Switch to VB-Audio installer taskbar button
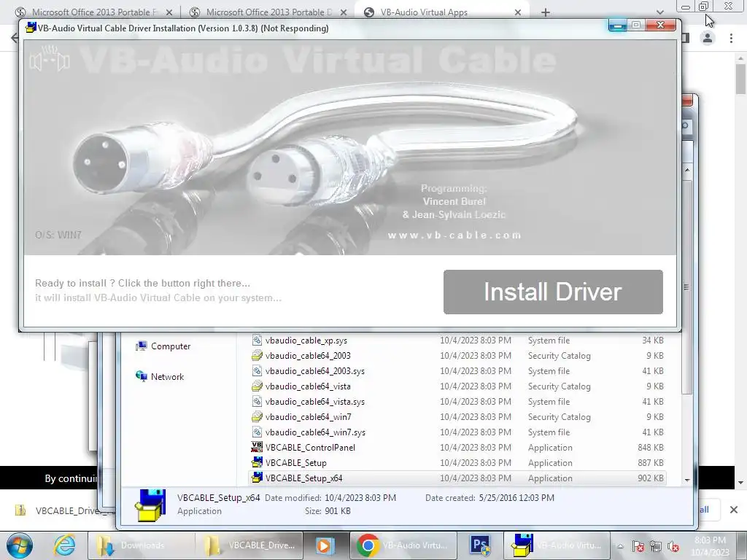The width and height of the screenshot is (747, 560). click(557, 545)
